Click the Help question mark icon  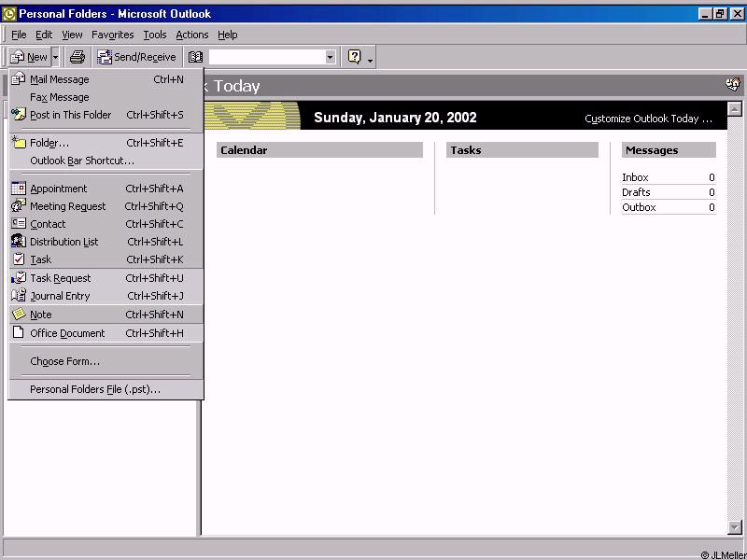point(355,57)
